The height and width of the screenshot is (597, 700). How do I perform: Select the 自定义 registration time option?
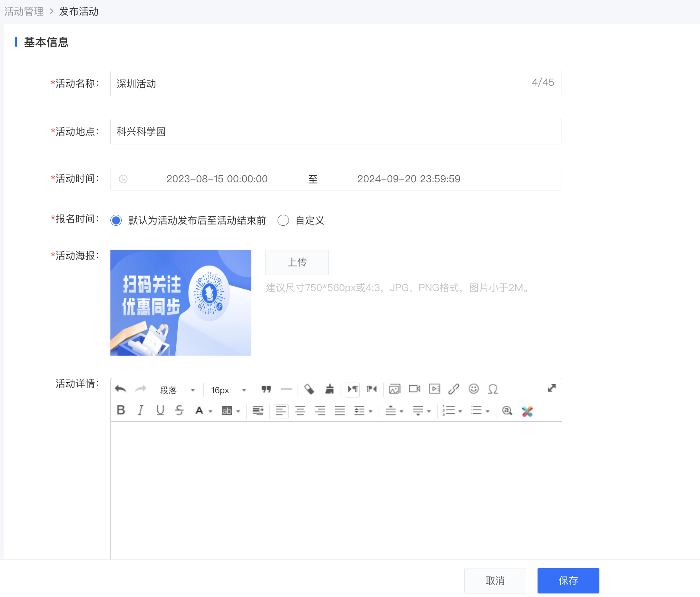pos(283,221)
